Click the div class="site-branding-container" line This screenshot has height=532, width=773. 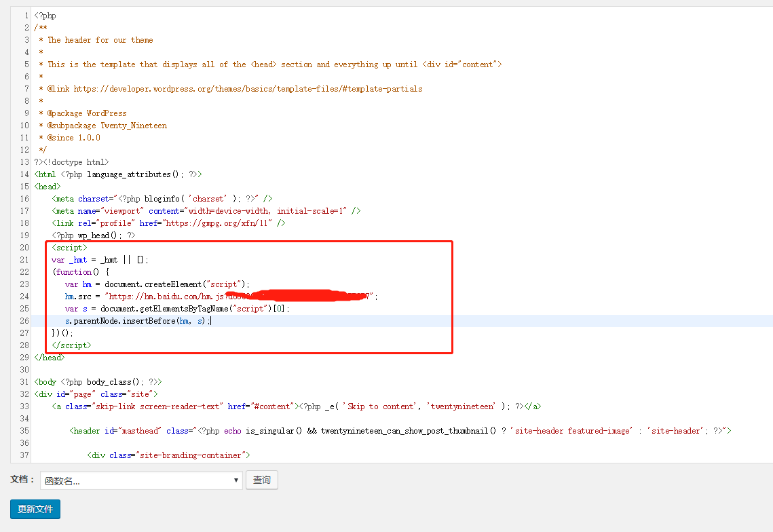[168, 455]
